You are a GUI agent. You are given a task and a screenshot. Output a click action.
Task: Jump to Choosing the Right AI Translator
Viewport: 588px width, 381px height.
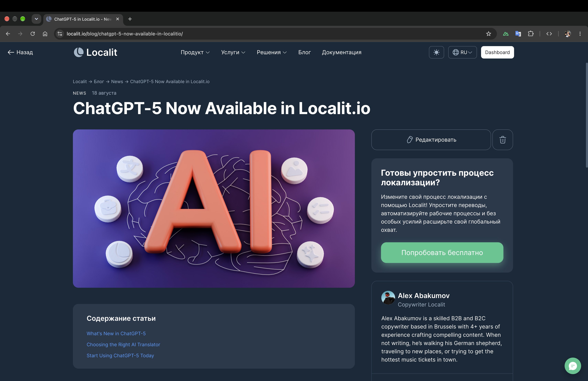pos(123,344)
